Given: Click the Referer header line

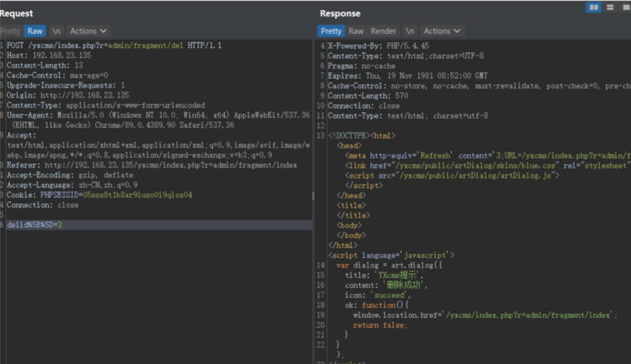Looking at the screenshot, I should click(x=152, y=166).
